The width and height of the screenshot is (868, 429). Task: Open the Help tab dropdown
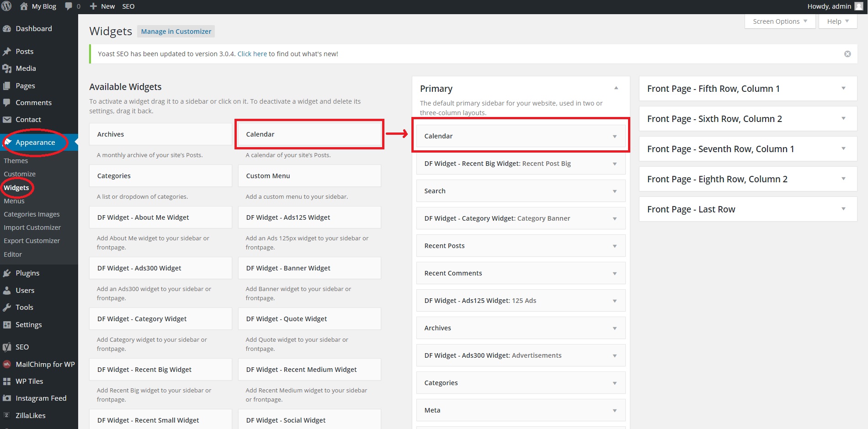837,21
